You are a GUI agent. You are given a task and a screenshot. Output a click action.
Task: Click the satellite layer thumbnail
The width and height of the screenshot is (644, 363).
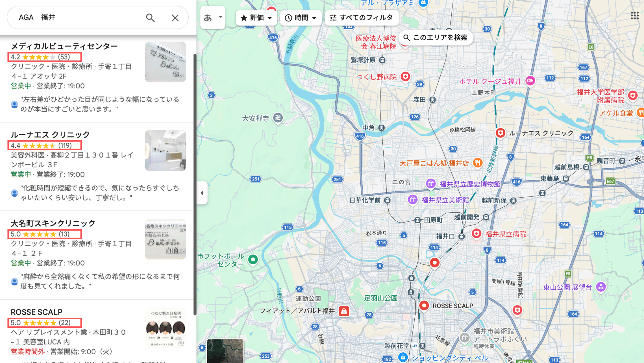225,351
